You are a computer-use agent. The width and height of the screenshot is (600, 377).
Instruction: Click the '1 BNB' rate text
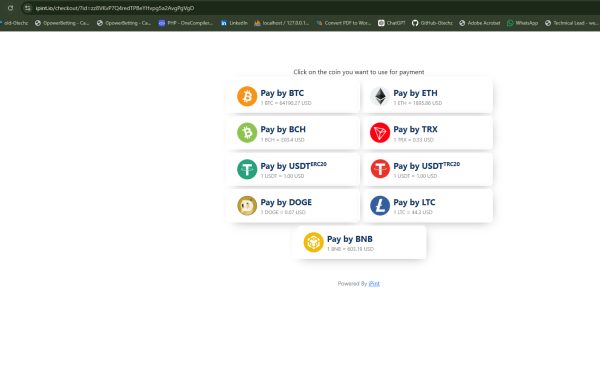click(x=350, y=249)
